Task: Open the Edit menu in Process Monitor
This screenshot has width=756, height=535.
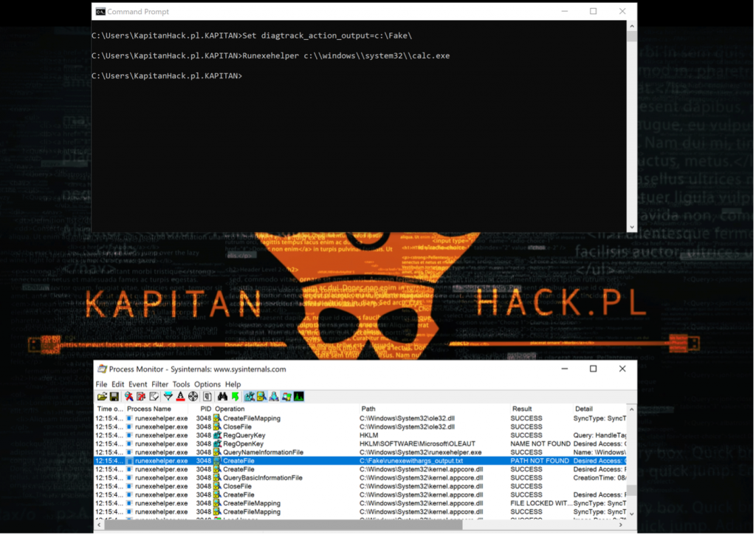Action: pos(117,384)
